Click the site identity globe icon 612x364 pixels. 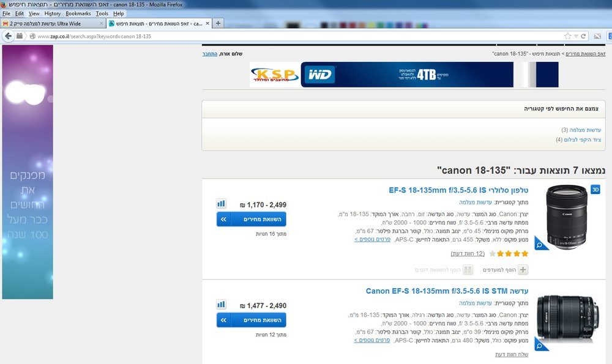tap(33, 36)
